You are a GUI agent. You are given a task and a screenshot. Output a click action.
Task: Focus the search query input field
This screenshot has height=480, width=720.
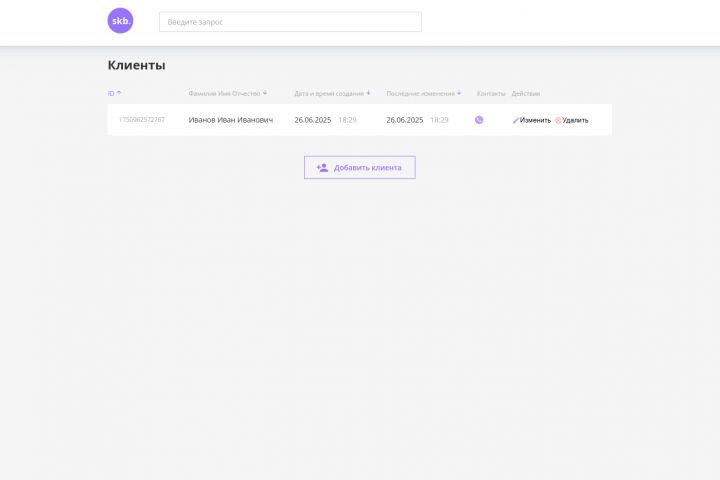tap(290, 22)
